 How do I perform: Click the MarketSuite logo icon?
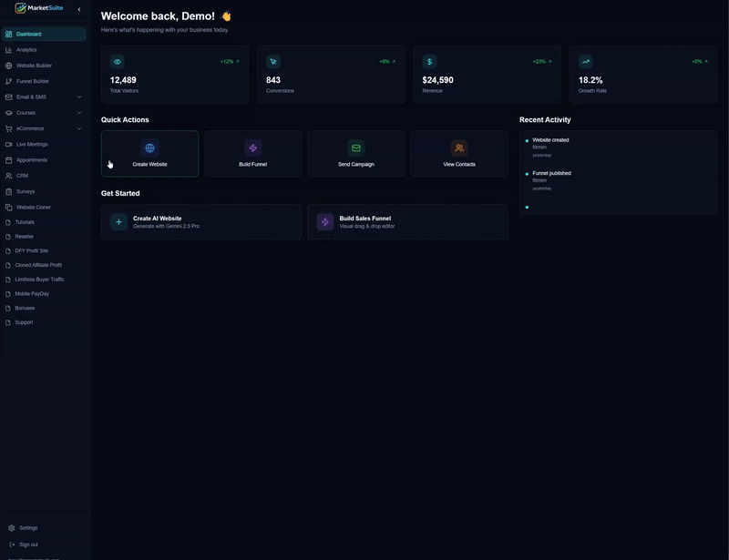coord(20,8)
